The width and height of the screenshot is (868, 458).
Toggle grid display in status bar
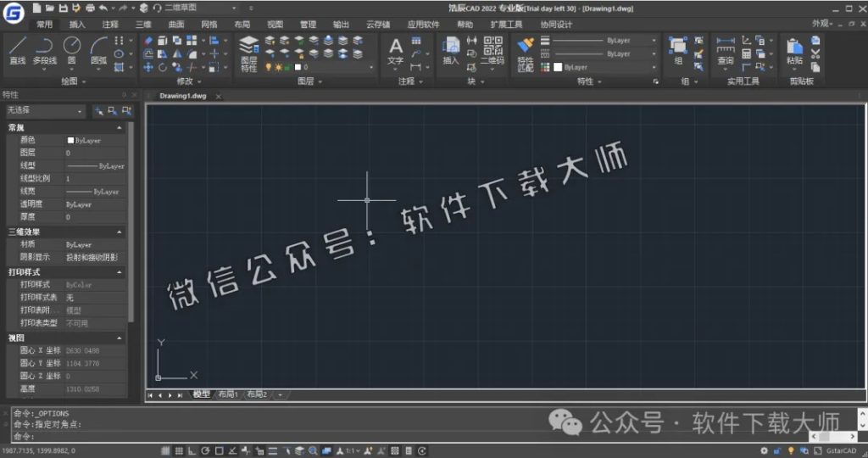coord(179,451)
